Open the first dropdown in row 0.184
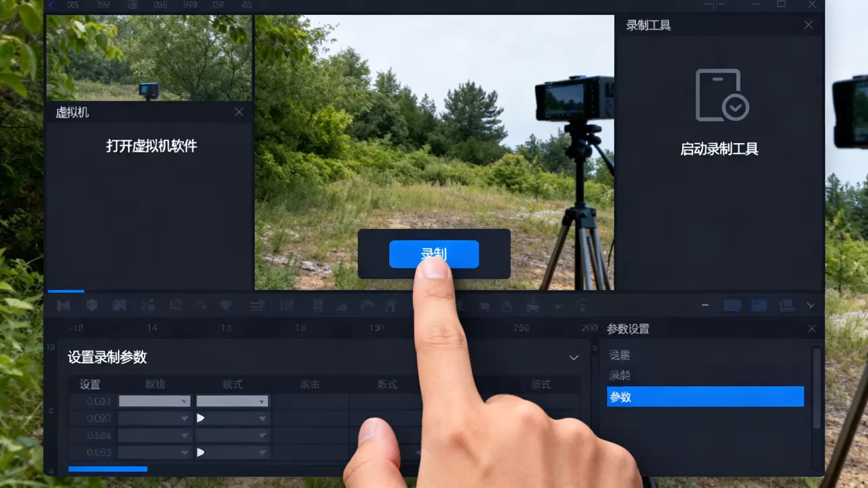The width and height of the screenshot is (868, 488). click(155, 435)
